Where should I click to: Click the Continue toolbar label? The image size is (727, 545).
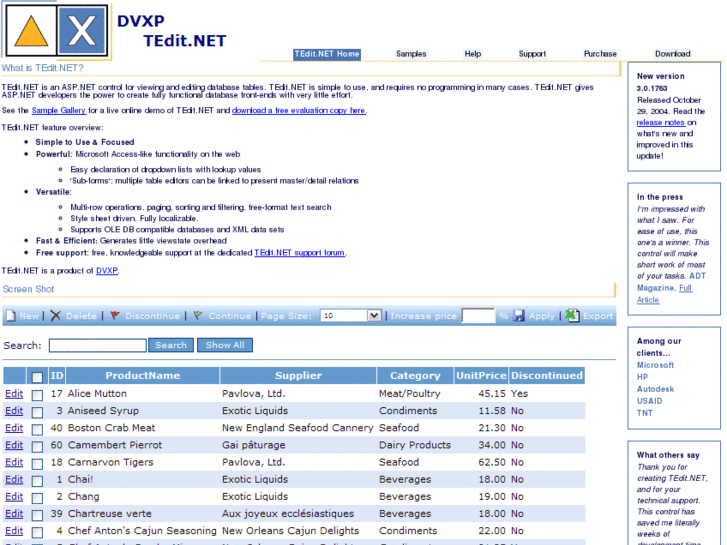230,316
